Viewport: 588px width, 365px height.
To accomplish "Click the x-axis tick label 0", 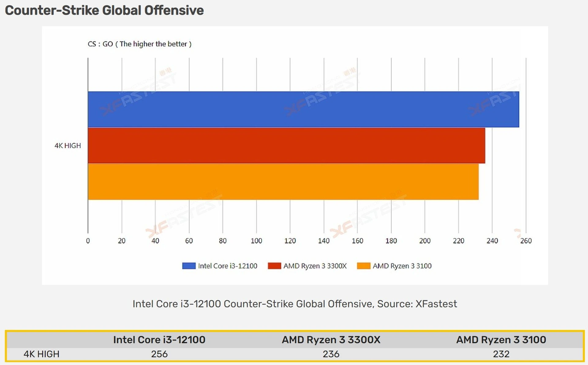I will 88,241.
